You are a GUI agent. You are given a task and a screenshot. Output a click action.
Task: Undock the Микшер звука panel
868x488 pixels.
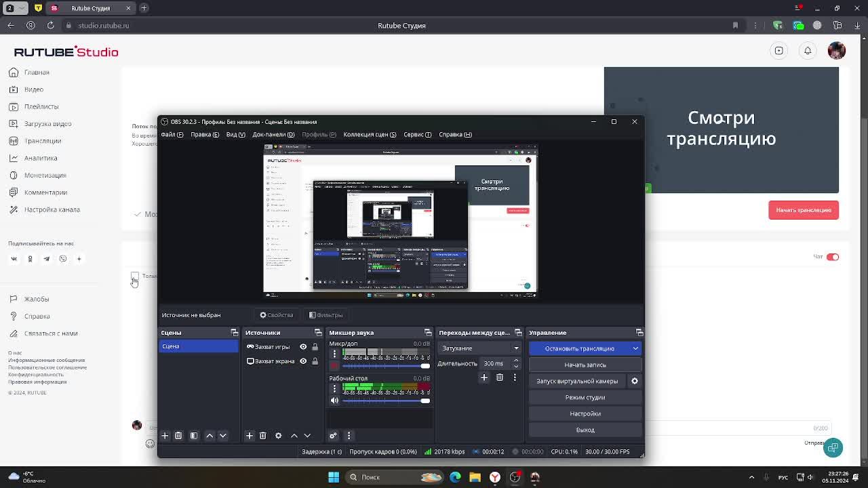click(x=428, y=333)
